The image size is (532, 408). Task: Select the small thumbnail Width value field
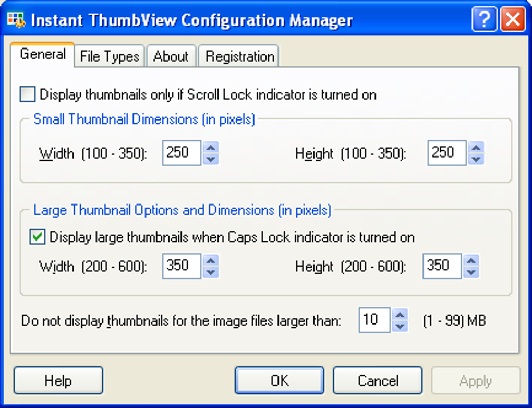(x=181, y=153)
